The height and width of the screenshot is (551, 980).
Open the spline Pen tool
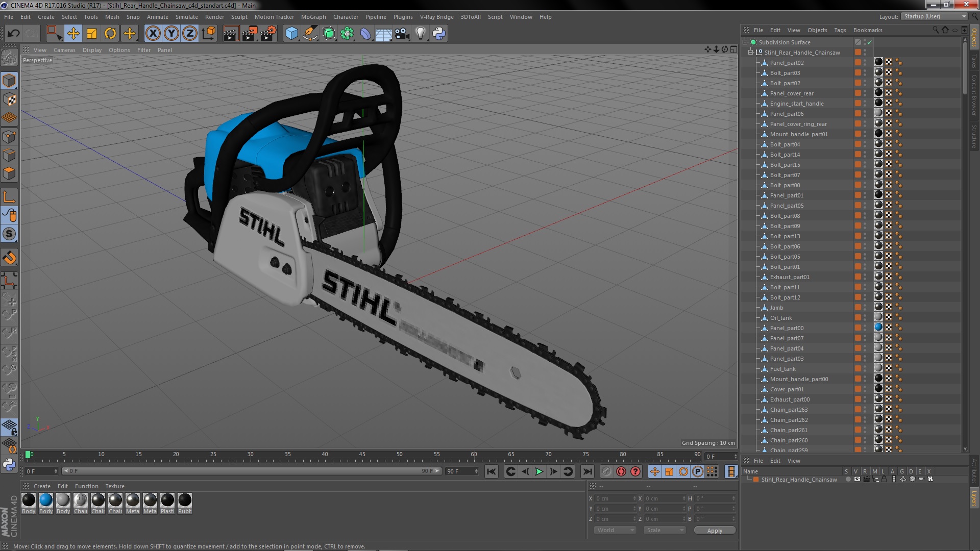click(310, 34)
